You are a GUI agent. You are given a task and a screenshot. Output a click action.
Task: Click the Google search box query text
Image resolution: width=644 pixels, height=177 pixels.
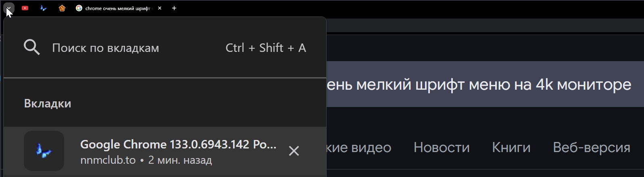coord(479,84)
